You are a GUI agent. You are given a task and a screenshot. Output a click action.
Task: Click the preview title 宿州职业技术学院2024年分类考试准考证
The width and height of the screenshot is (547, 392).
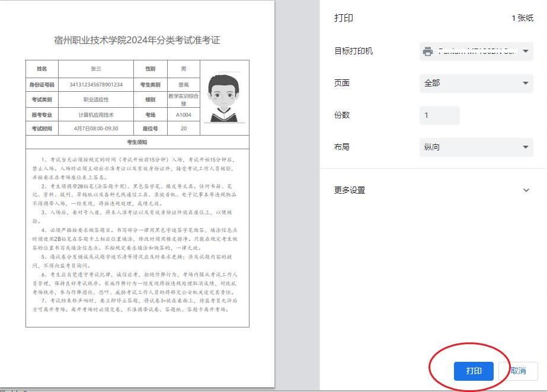click(x=137, y=40)
